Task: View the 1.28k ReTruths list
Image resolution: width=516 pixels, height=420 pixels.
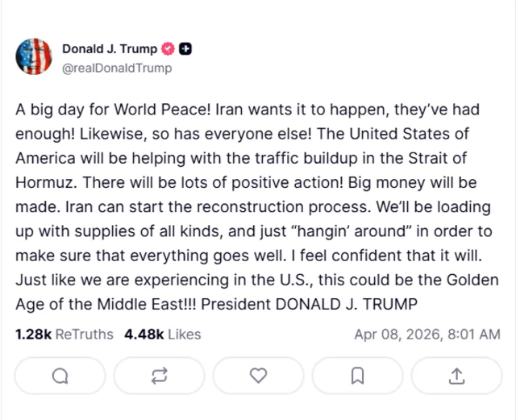Action: [64, 334]
